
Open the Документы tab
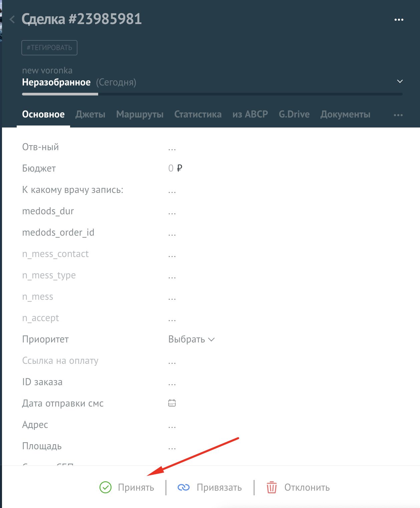pos(345,114)
